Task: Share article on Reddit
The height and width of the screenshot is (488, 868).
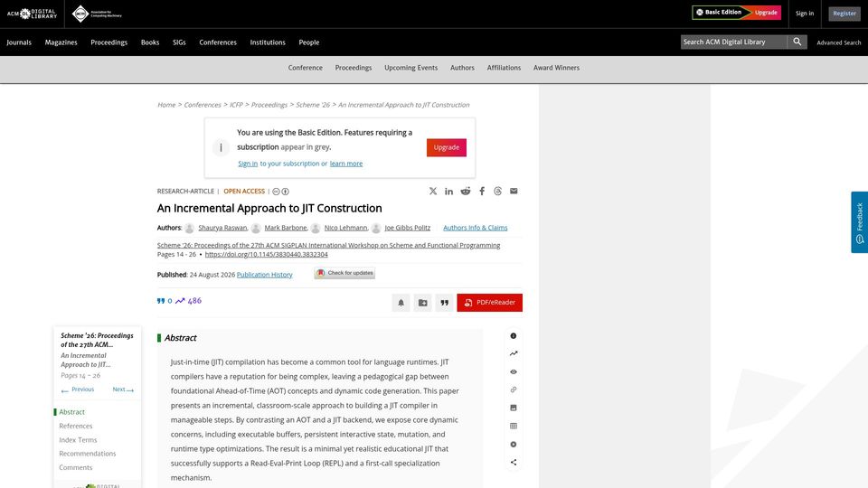Action: (466, 191)
